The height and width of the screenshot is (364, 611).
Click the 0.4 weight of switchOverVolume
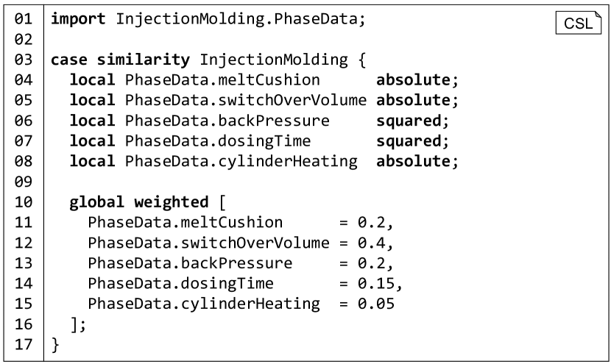371,243
